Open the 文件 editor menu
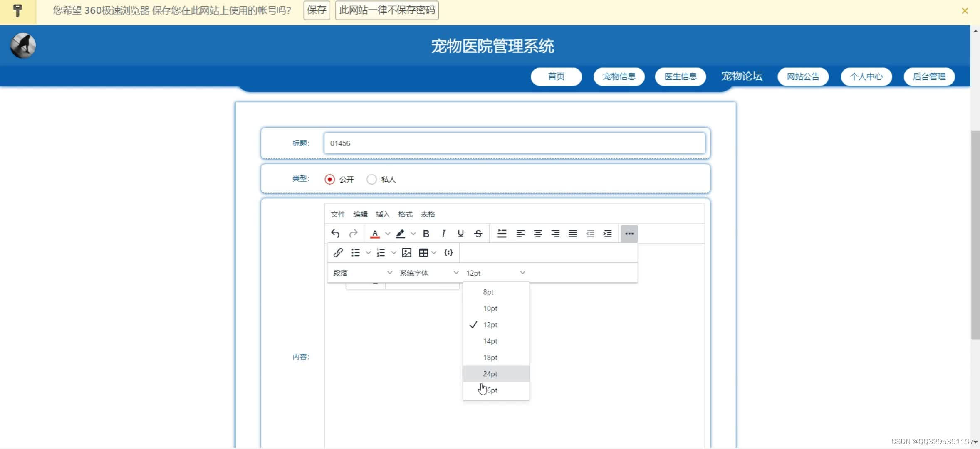This screenshot has width=980, height=449. point(338,215)
